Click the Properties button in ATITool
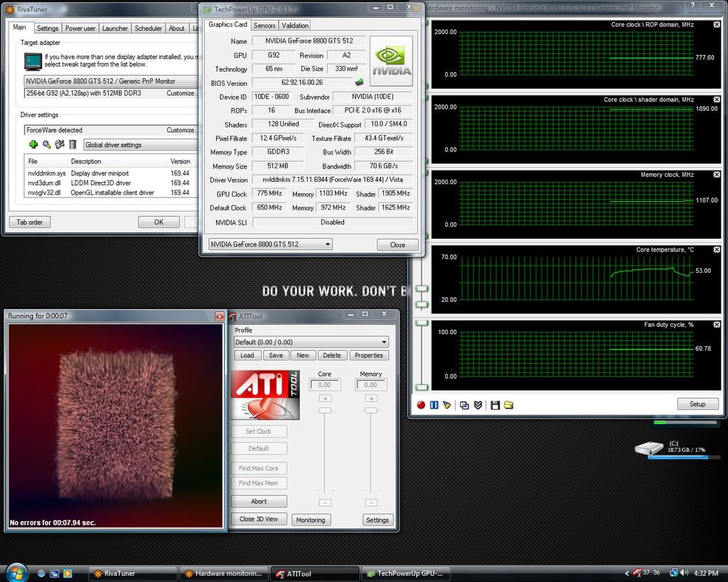The width and height of the screenshot is (728, 582). [369, 355]
